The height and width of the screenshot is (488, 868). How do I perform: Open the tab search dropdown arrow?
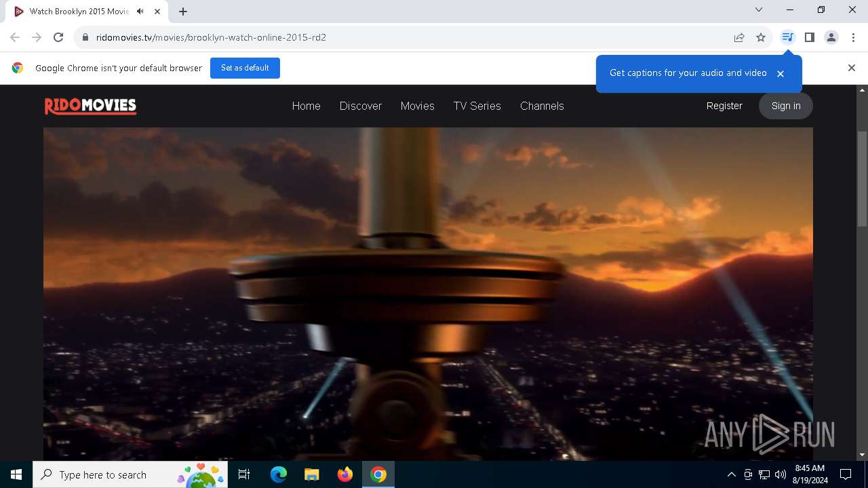click(759, 9)
